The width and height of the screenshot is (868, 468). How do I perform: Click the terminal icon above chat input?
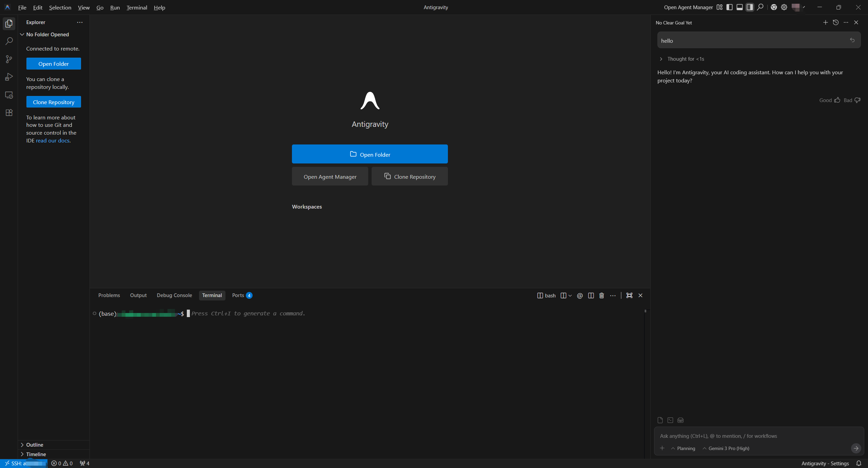tap(670, 420)
